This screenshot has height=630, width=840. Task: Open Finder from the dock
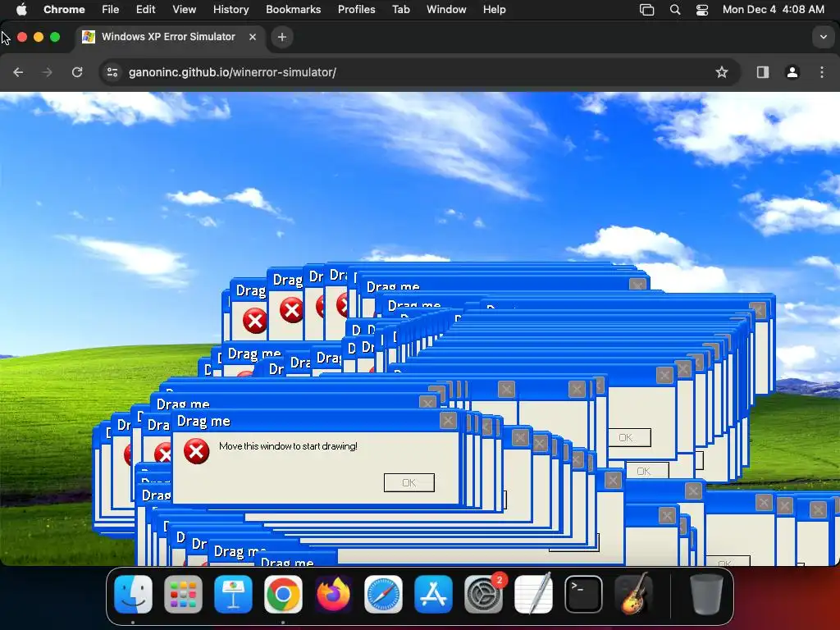tap(134, 594)
